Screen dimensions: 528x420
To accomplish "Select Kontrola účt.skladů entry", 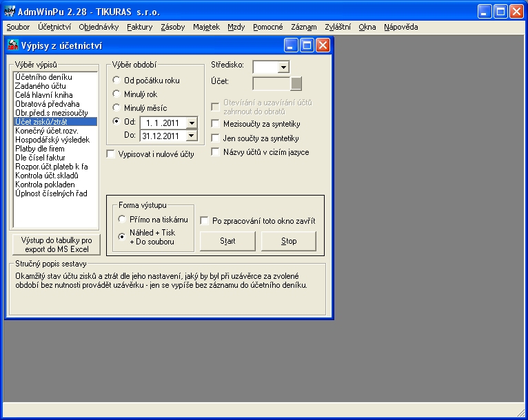I will point(55,176).
